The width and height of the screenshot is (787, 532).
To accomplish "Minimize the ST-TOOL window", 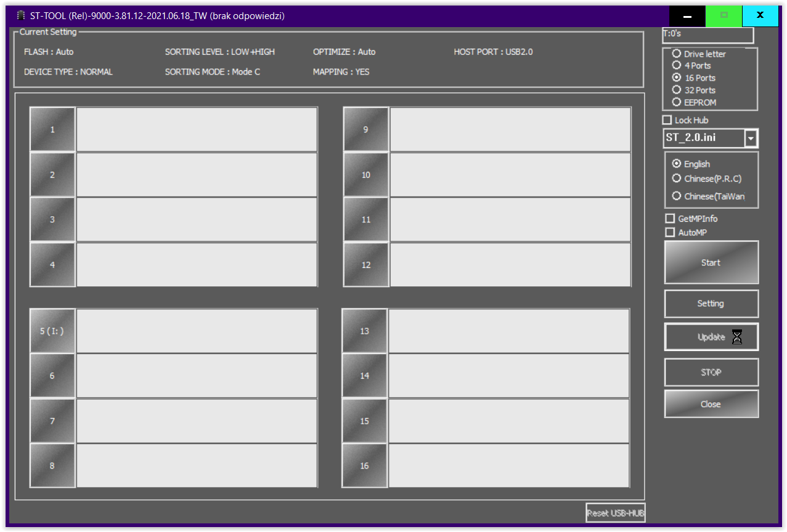I will tap(687, 15).
